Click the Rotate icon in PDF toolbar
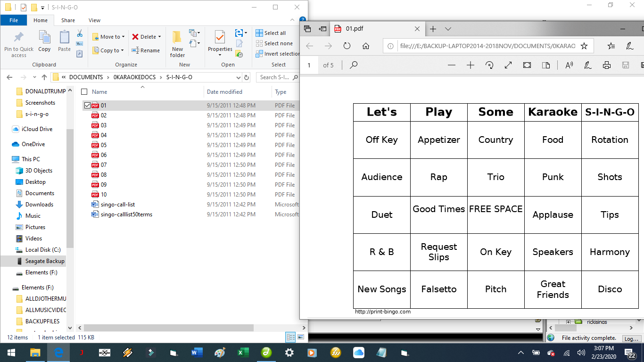 click(x=489, y=65)
